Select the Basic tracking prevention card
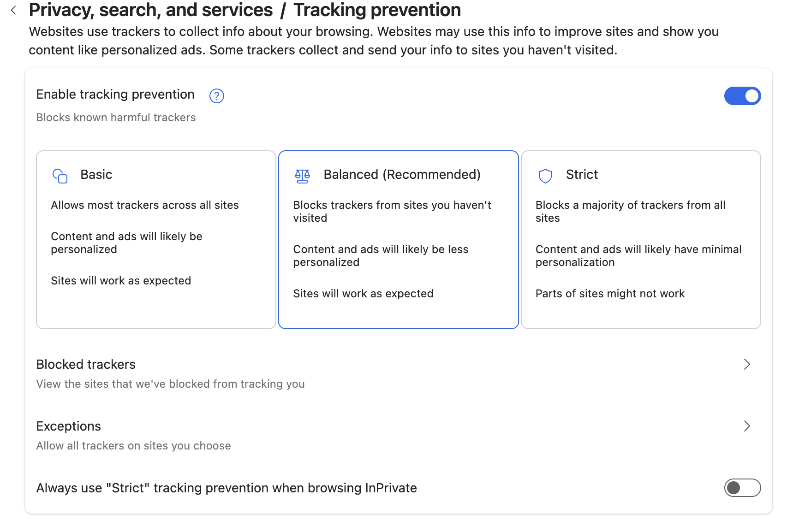This screenshot has height=532, width=787. [x=156, y=239]
